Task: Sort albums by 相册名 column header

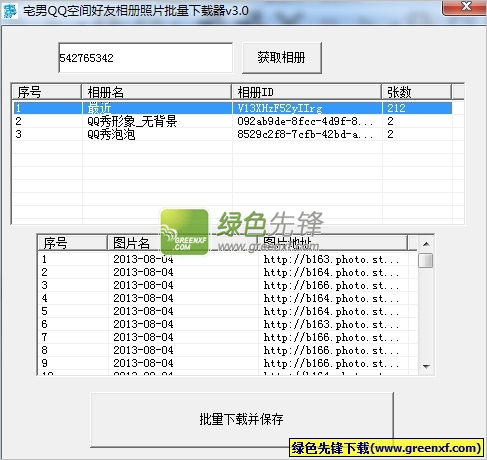Action: click(156, 92)
